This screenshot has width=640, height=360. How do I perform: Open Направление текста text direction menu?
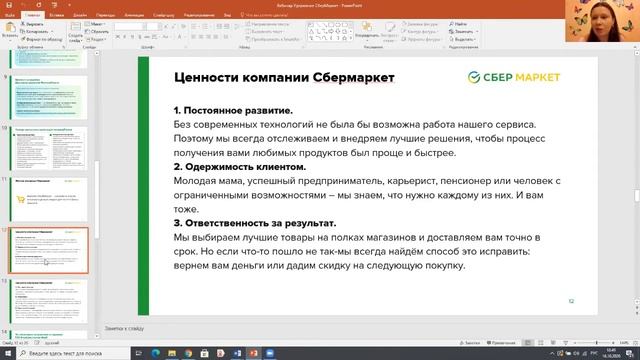click(267, 24)
